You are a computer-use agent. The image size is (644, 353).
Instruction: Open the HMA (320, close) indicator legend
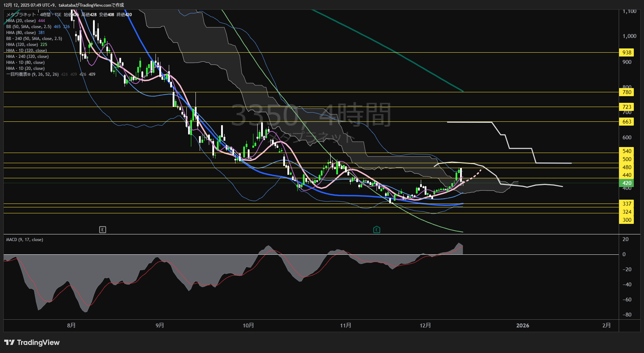pos(22,45)
